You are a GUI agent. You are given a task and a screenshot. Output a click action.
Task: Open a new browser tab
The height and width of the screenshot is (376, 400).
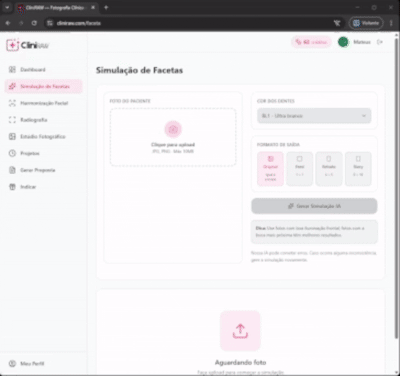click(x=106, y=7)
